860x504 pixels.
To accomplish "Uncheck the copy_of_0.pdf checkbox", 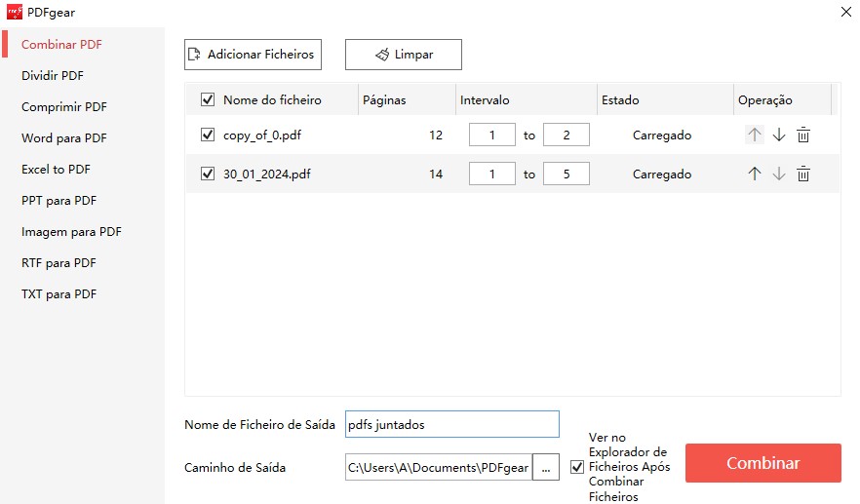I will (x=208, y=135).
